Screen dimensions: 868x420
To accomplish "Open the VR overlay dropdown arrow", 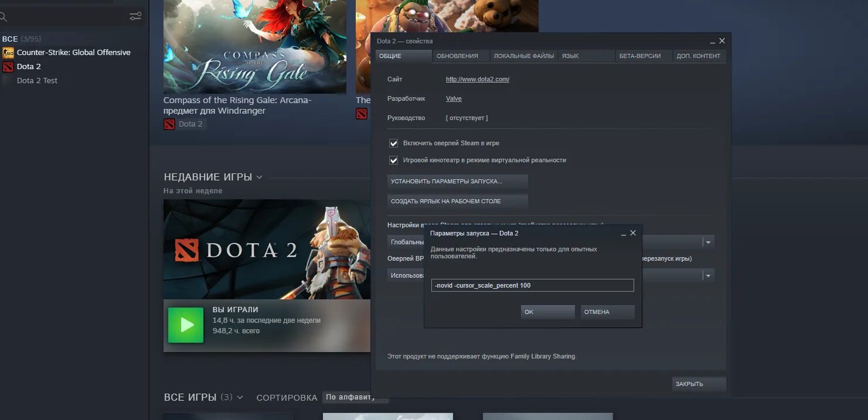I will click(708, 275).
